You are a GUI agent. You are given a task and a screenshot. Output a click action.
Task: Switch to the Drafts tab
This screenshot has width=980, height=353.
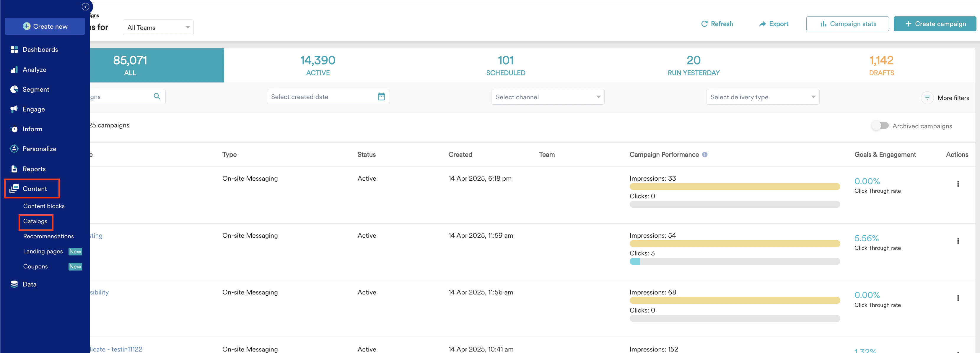[881, 65]
